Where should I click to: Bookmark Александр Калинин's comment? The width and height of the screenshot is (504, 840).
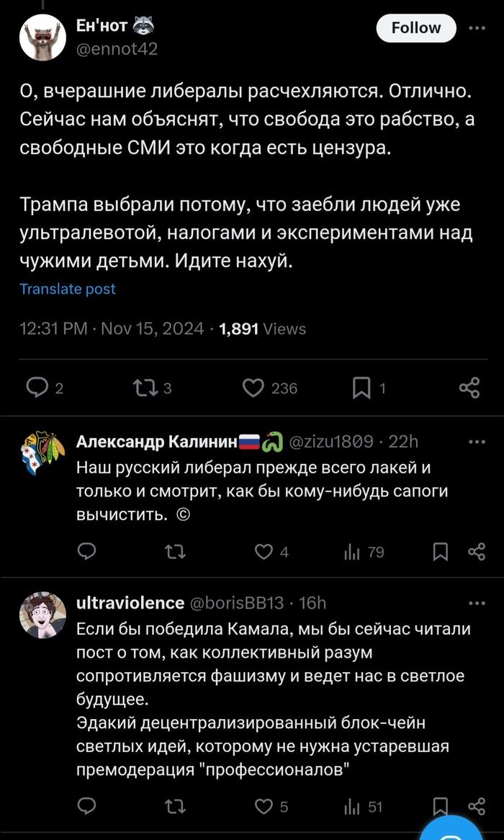[441, 552]
